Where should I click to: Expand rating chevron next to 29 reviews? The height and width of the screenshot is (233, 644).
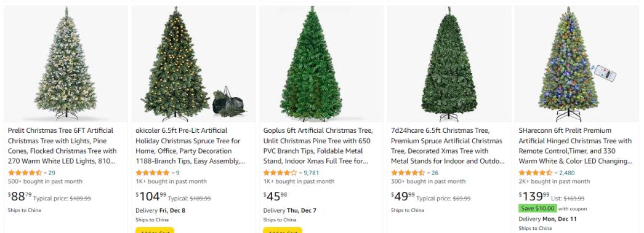click(45, 173)
